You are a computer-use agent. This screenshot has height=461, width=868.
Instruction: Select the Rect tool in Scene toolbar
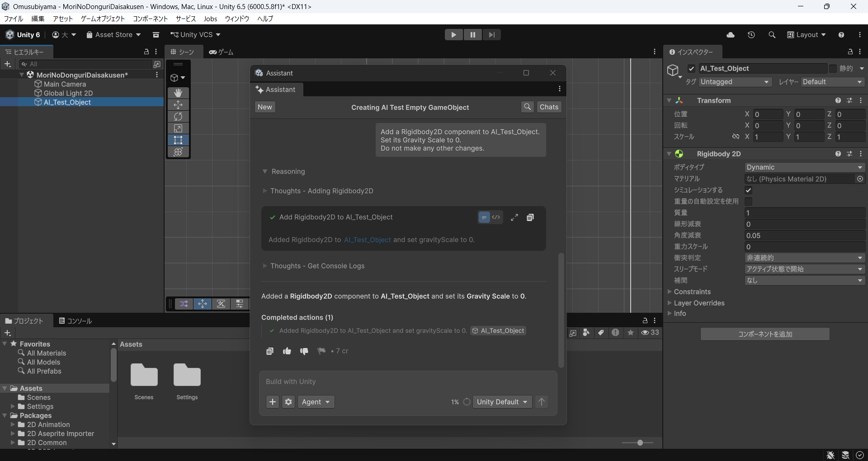(x=178, y=140)
